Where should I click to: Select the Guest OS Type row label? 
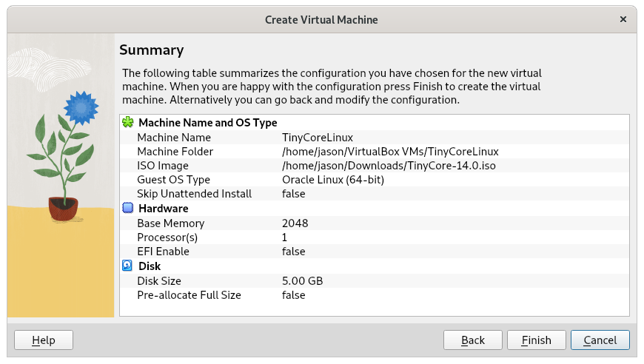point(173,179)
